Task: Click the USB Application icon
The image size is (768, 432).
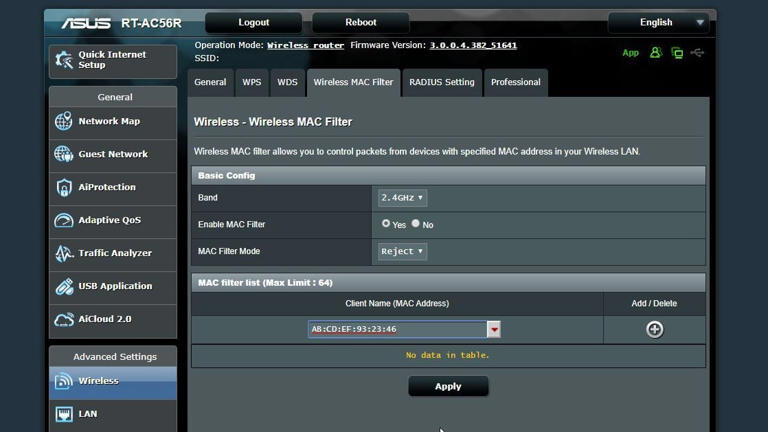Action: coord(64,287)
